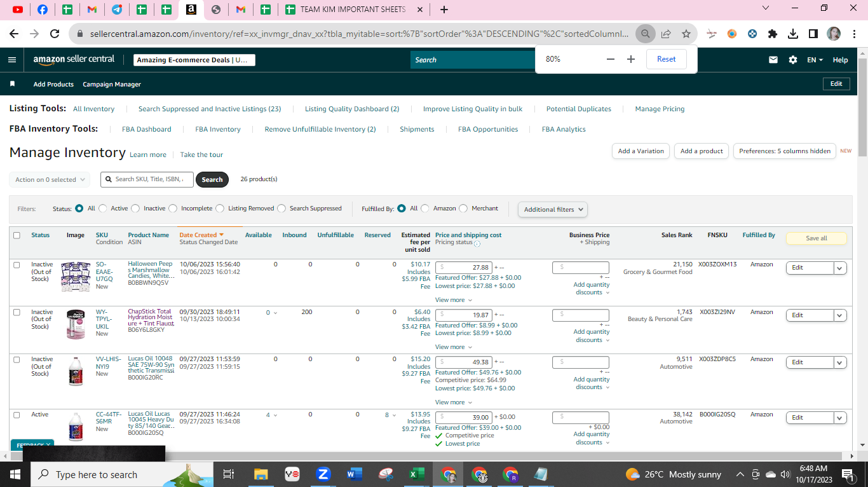Select the Active status radio filter

click(x=104, y=208)
